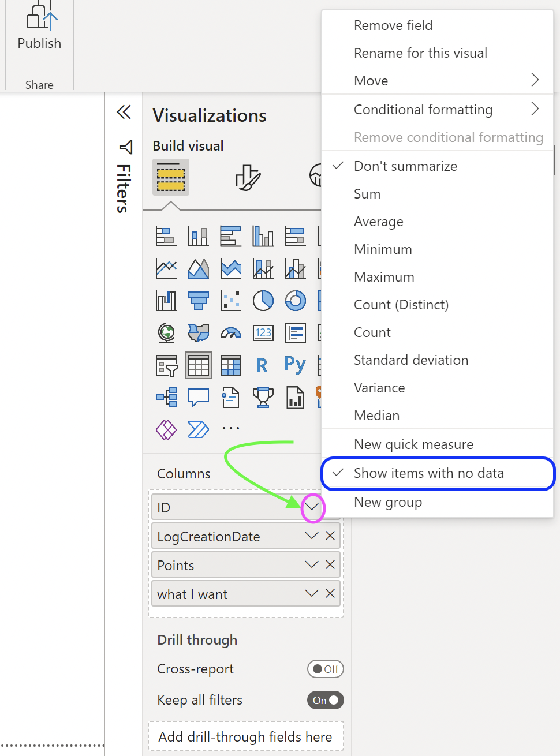Image resolution: width=560 pixels, height=756 pixels.
Task: Select the matrix visual icon
Action: point(231,365)
